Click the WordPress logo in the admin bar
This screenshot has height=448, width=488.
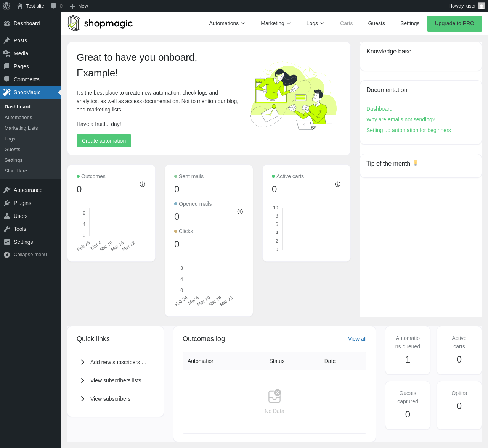[x=6, y=6]
